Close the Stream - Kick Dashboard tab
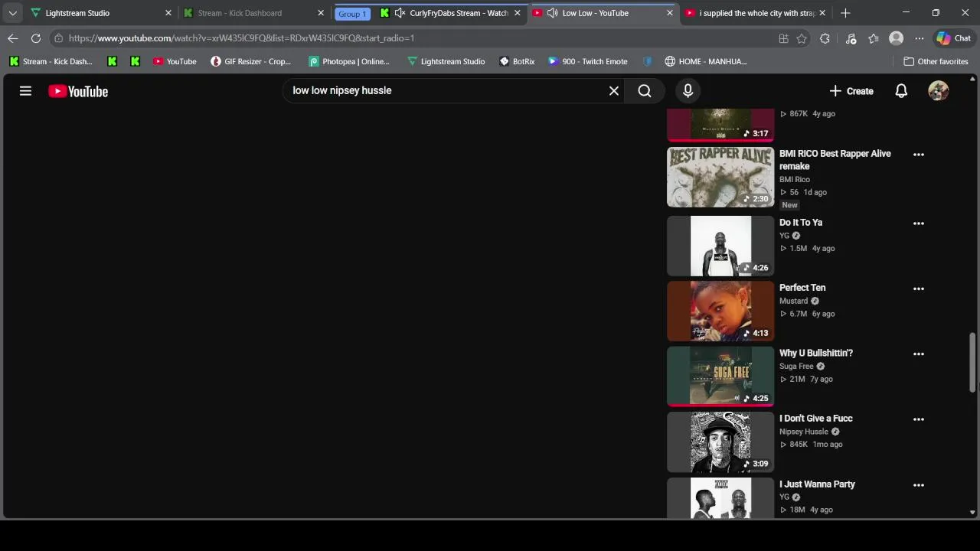Screen dimensions: 980x551 (321, 13)
